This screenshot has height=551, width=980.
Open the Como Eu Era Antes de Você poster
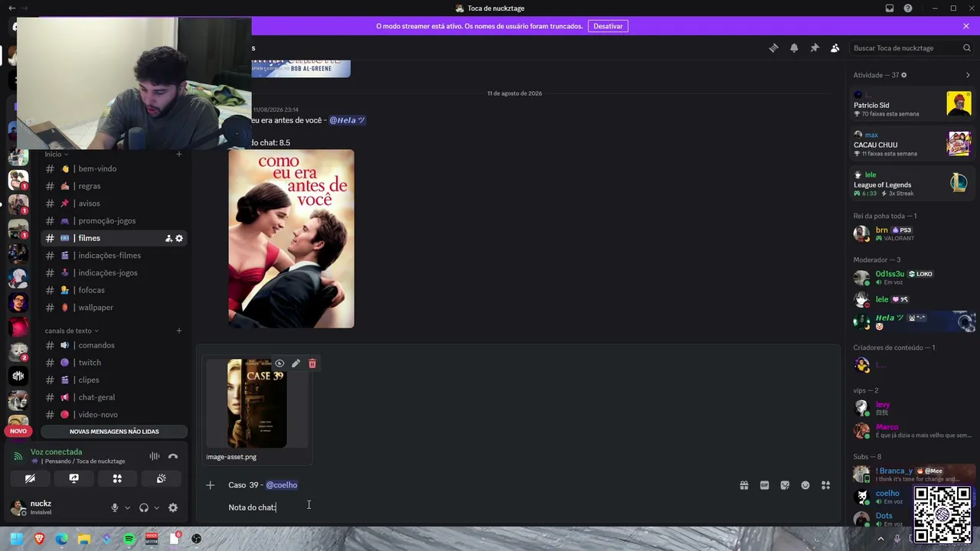pos(291,239)
